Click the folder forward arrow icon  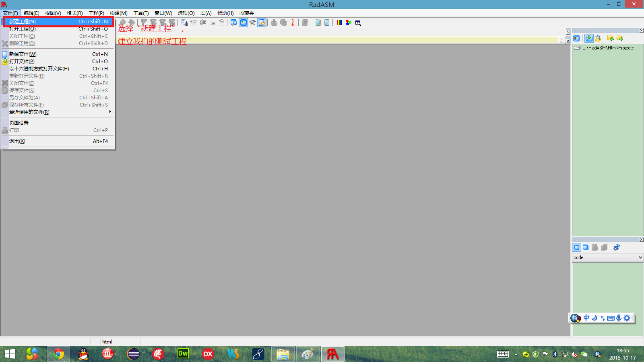620,38
